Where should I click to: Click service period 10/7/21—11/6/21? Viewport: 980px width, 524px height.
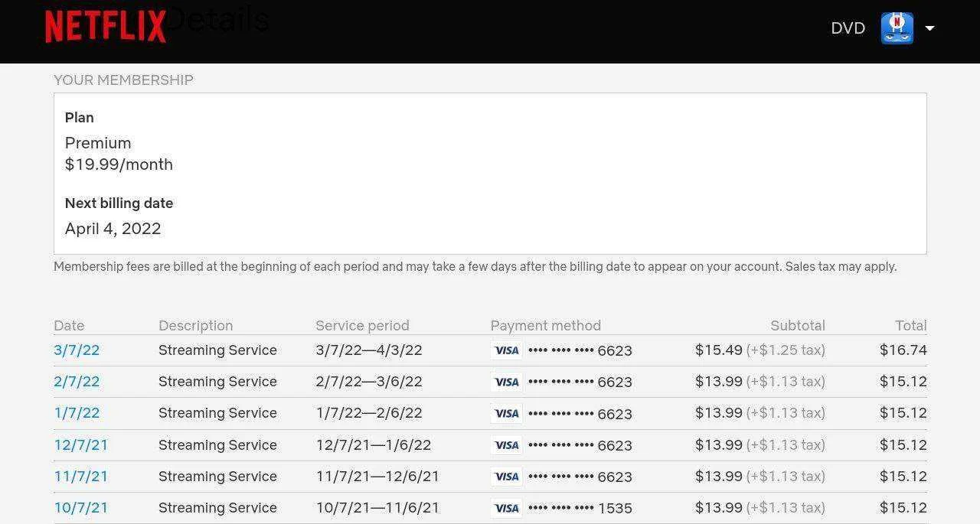point(377,508)
